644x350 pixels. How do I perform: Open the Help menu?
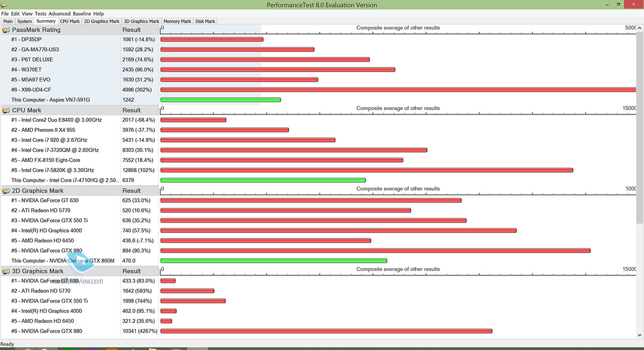click(99, 14)
